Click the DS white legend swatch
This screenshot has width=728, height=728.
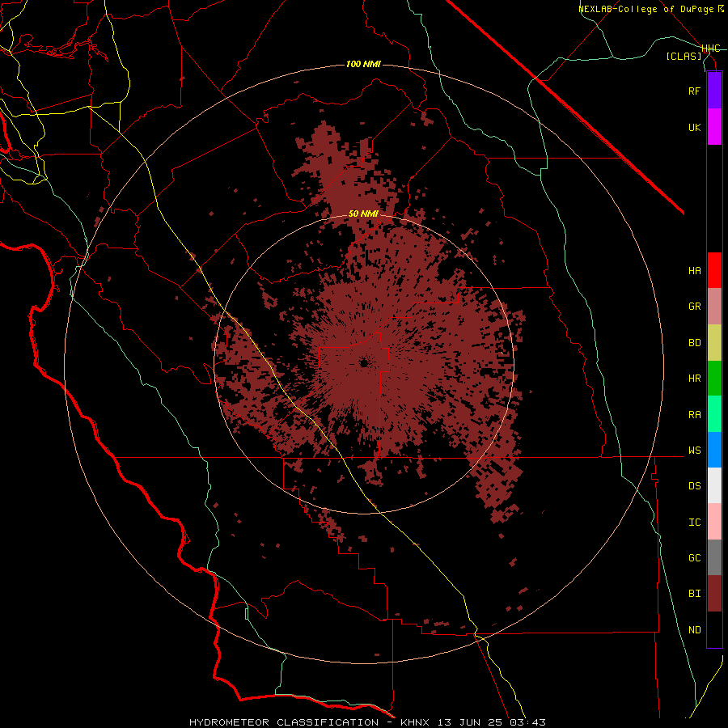click(714, 485)
